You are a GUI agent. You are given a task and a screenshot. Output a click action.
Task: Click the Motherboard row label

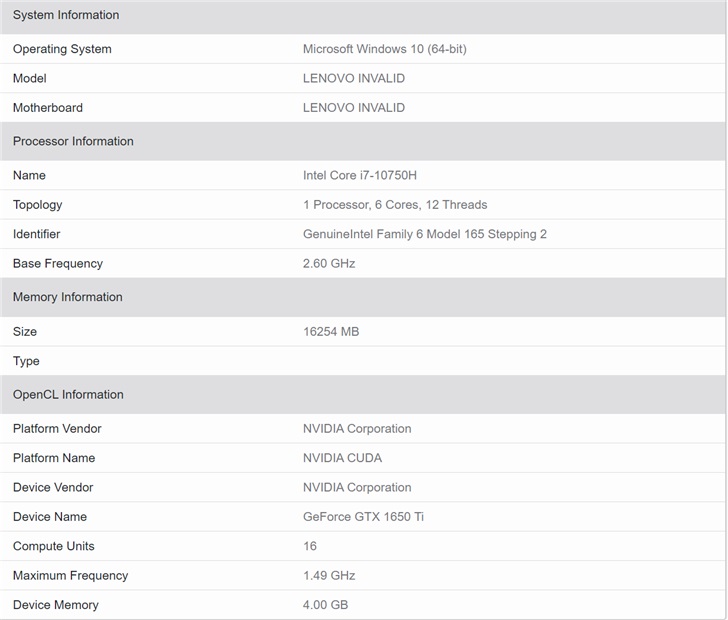48,107
